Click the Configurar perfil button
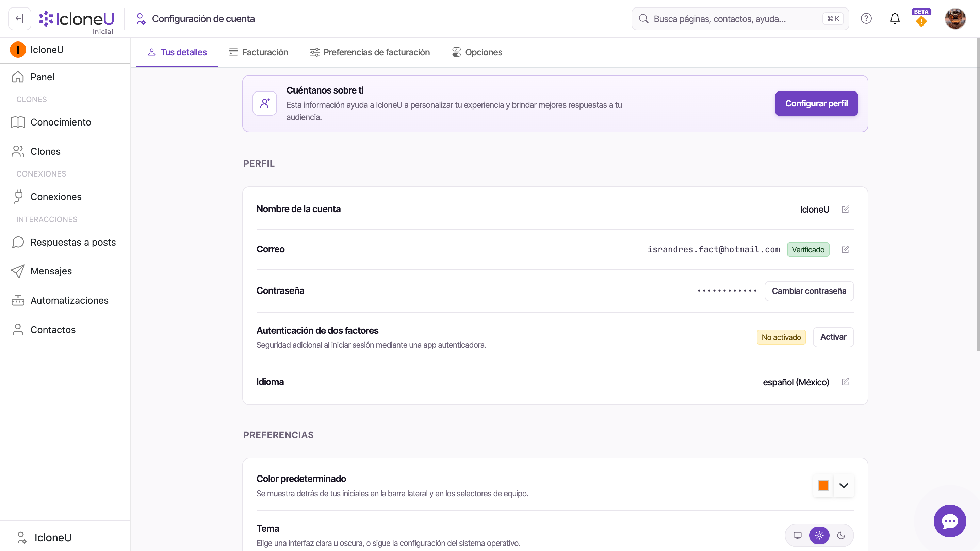Viewport: 980px width, 551px height. [x=816, y=103]
